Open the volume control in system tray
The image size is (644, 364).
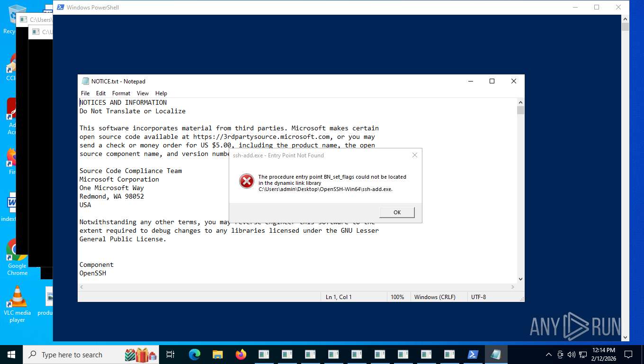click(x=571, y=355)
